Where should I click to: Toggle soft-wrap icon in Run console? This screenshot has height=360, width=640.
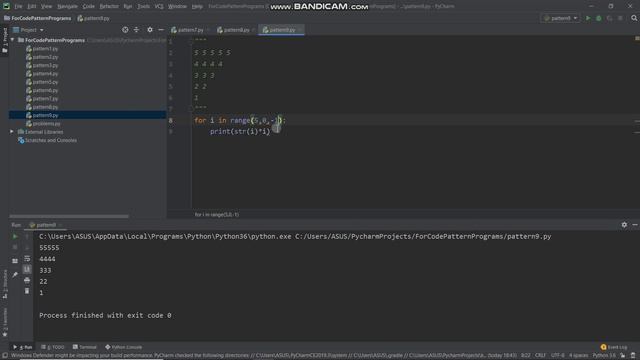click(27, 258)
